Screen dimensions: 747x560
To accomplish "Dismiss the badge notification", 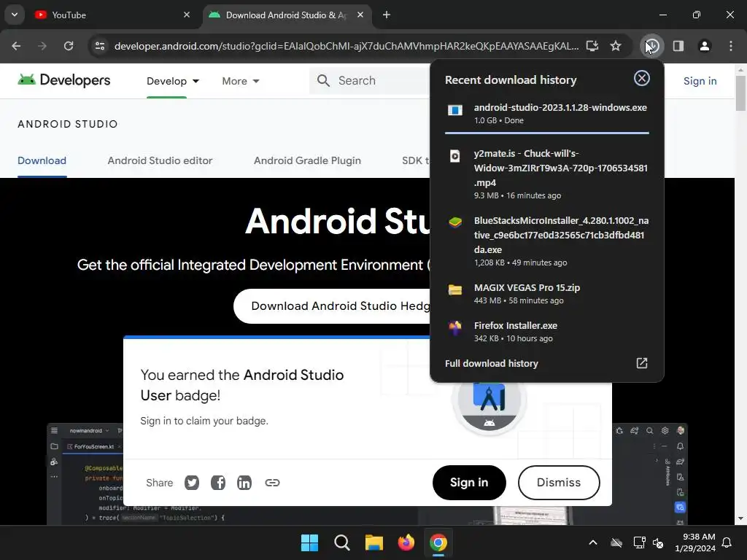I will [x=558, y=483].
